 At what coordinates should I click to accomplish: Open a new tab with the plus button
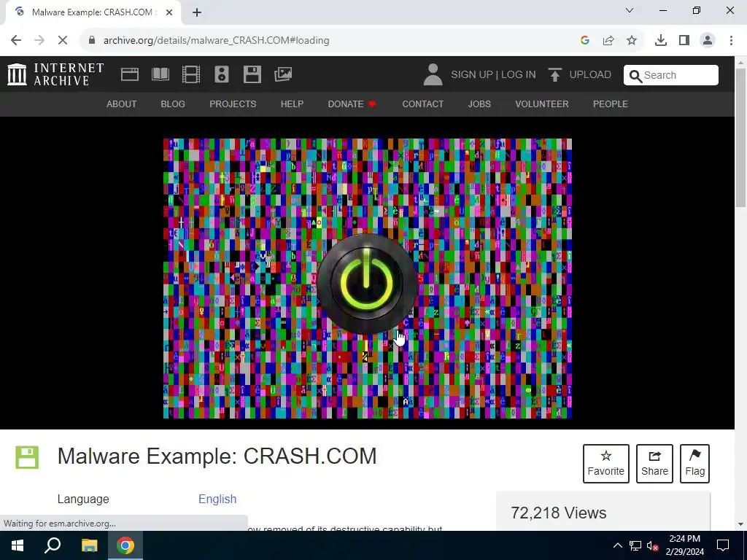(x=197, y=12)
